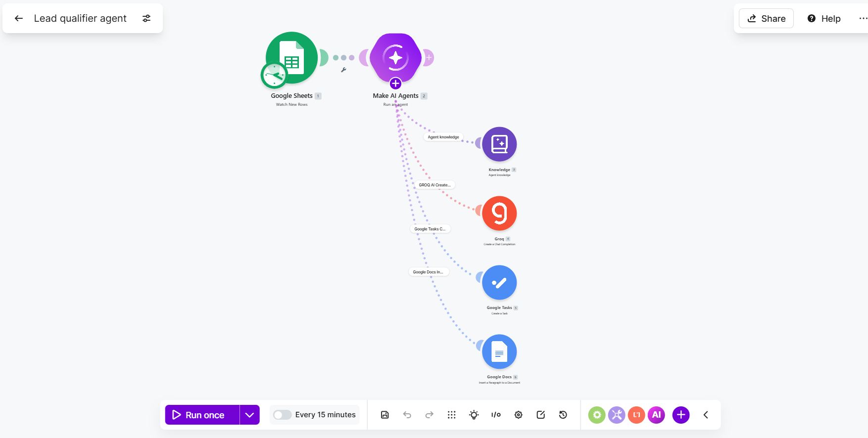The width and height of the screenshot is (868, 438).
Task: Add a module after Make AI Agents
Action: 429,58
